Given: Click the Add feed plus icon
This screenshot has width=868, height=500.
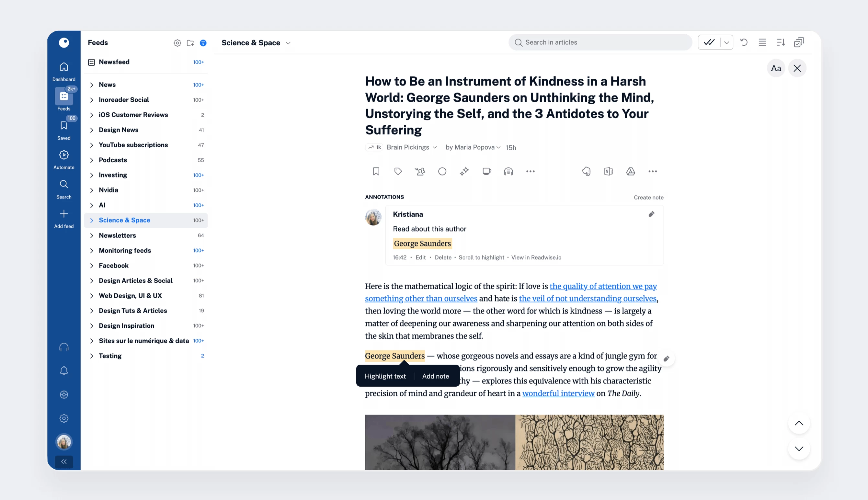Looking at the screenshot, I should pyautogui.click(x=64, y=214).
